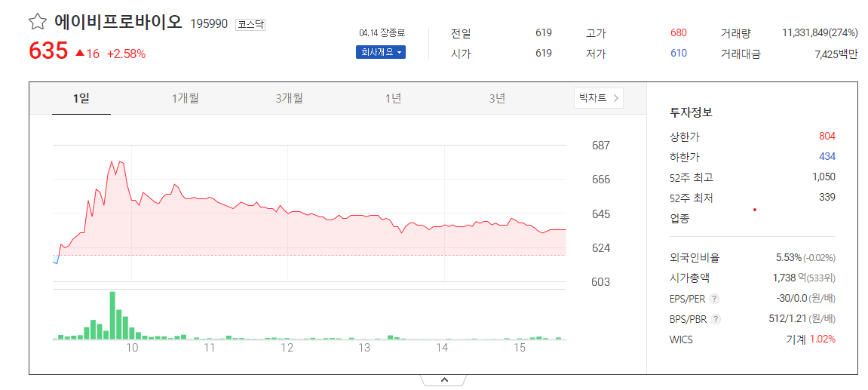Switch to the 1개월 chart tab
Screen dimensions: 868x390
tap(185, 99)
